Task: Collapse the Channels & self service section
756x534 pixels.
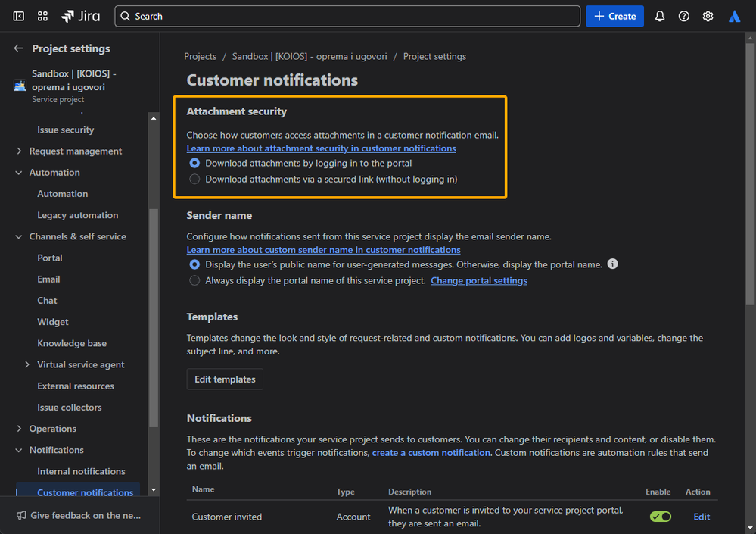Action: point(19,237)
